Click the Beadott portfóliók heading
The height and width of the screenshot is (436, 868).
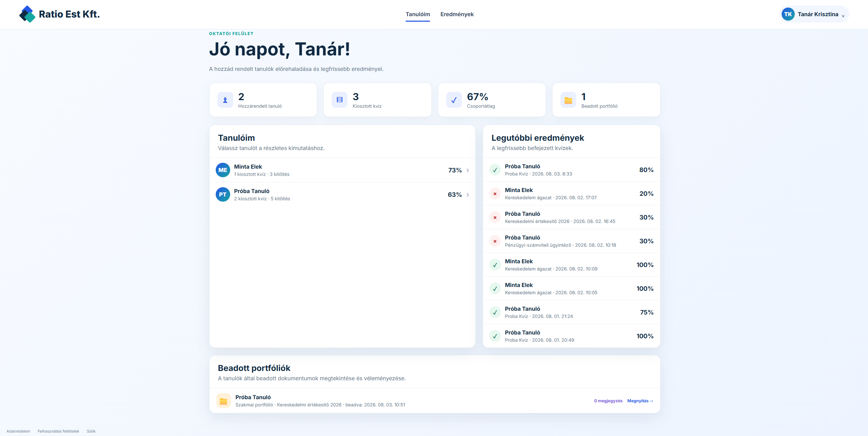coord(254,368)
